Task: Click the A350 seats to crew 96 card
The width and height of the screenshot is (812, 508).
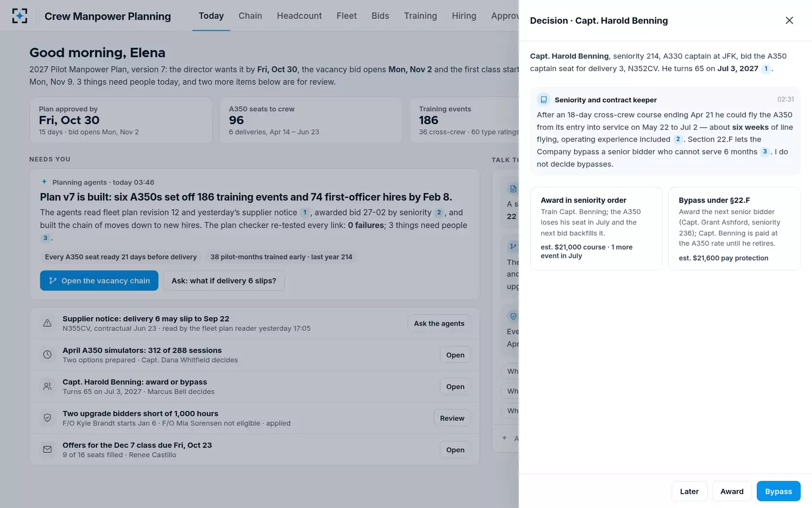Action: click(x=311, y=120)
